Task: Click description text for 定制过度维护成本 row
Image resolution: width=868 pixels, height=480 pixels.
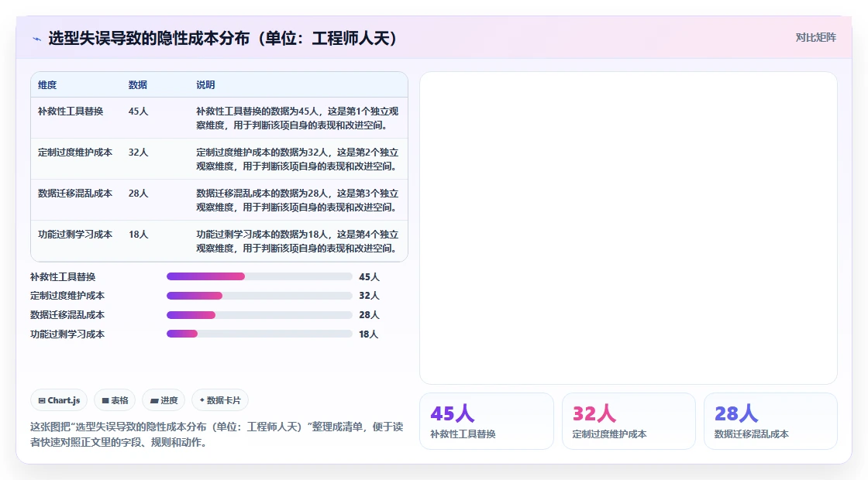Action: point(298,159)
